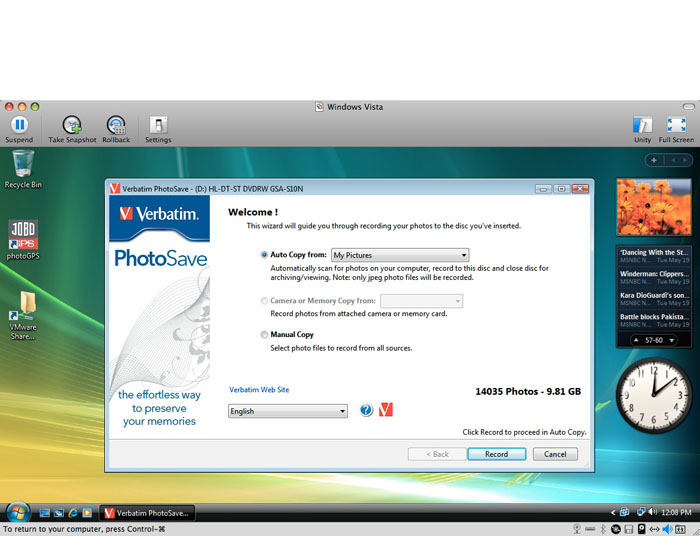Image resolution: width=700 pixels, height=536 pixels.
Task: Click the sidebar previous gadget page arrow
Action: pyautogui.click(x=673, y=160)
